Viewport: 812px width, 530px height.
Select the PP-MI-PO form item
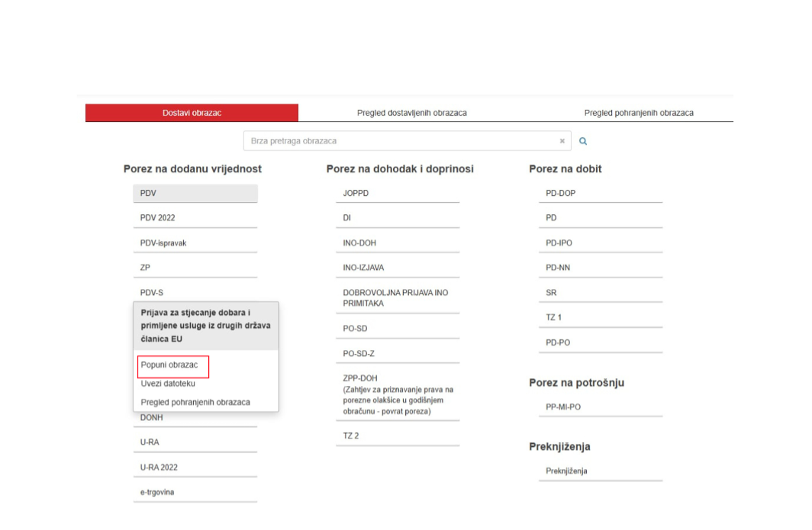pos(600,407)
